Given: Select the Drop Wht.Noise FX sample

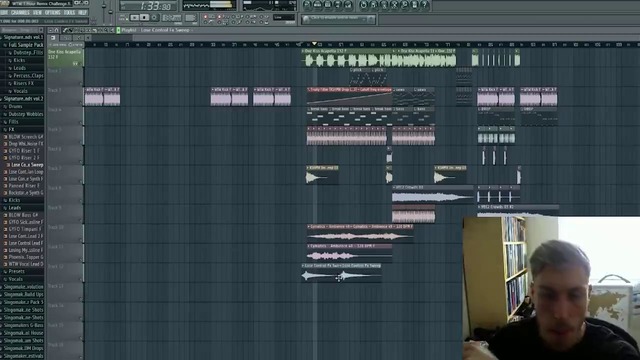Looking at the screenshot, I should 24,144.
